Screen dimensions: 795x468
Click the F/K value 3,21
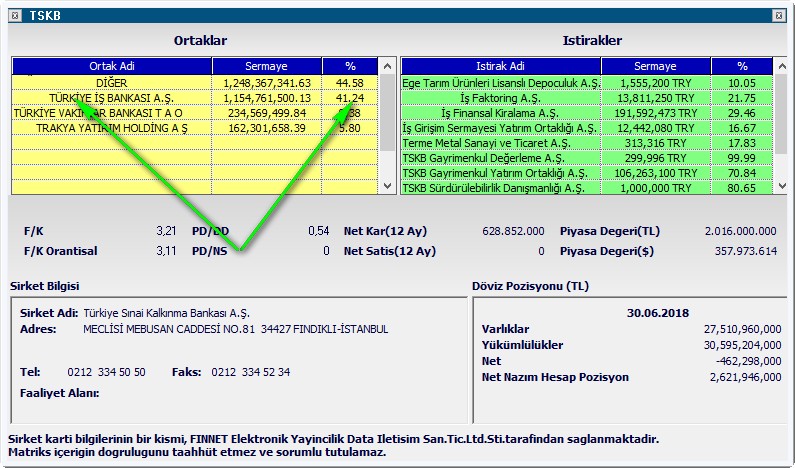pyautogui.click(x=166, y=231)
